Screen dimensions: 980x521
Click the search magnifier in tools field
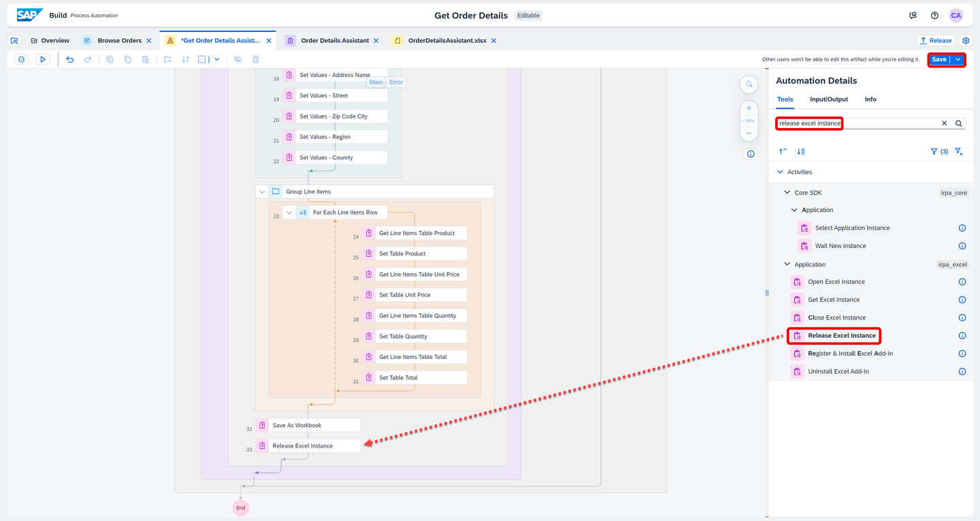[x=958, y=123]
